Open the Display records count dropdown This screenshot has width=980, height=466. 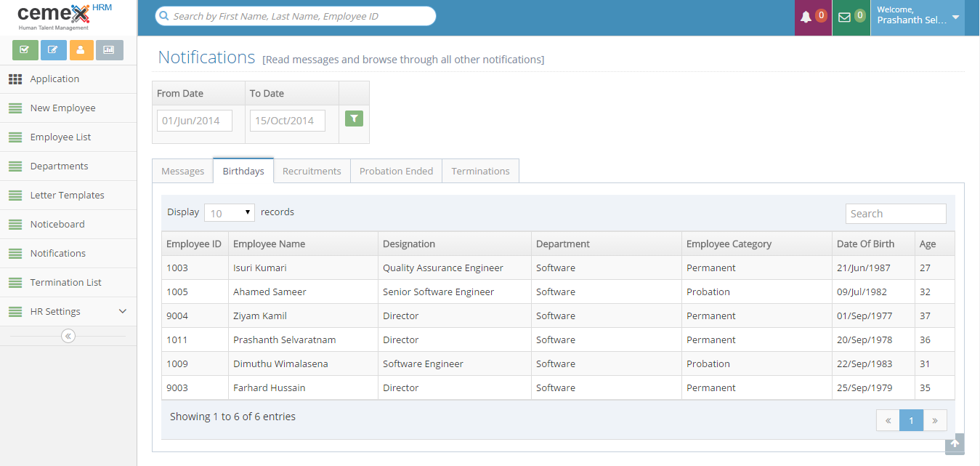(x=230, y=213)
